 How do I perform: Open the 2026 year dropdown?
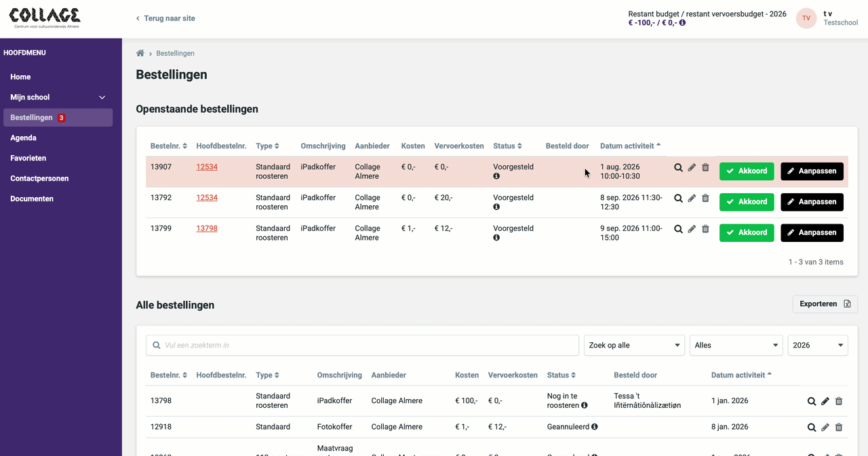pyautogui.click(x=818, y=345)
